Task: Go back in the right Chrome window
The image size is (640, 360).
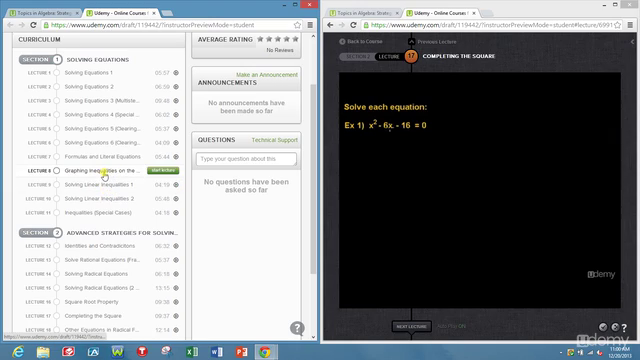Action: [x=330, y=25]
